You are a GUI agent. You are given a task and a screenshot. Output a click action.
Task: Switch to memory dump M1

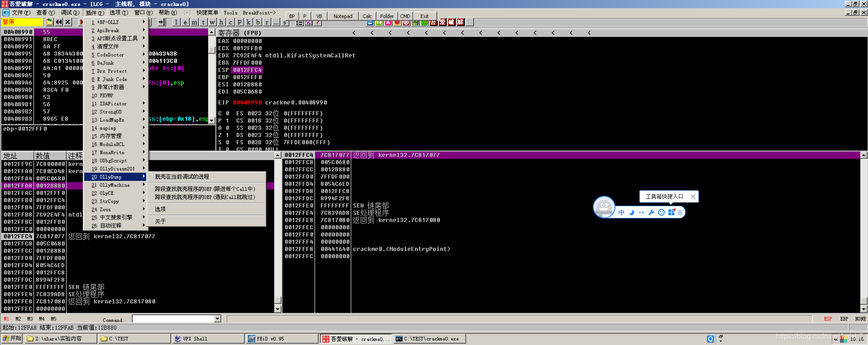pos(6,319)
